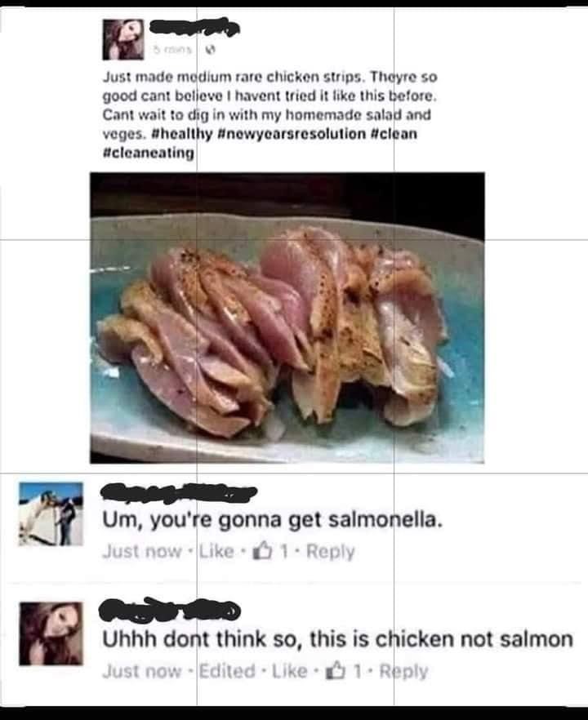Image resolution: width=588 pixels, height=720 pixels.
Task: Reply to the 'chicken not salmon' comment
Action: 403,671
